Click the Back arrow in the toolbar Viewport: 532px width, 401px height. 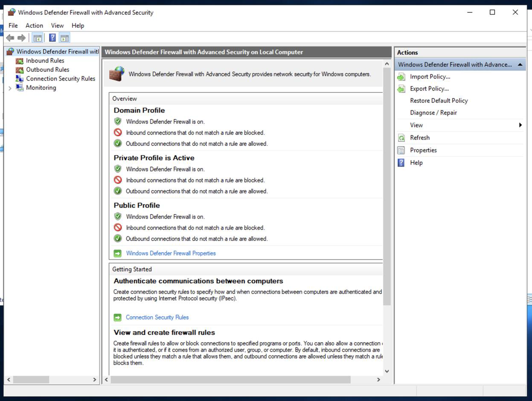coord(10,38)
